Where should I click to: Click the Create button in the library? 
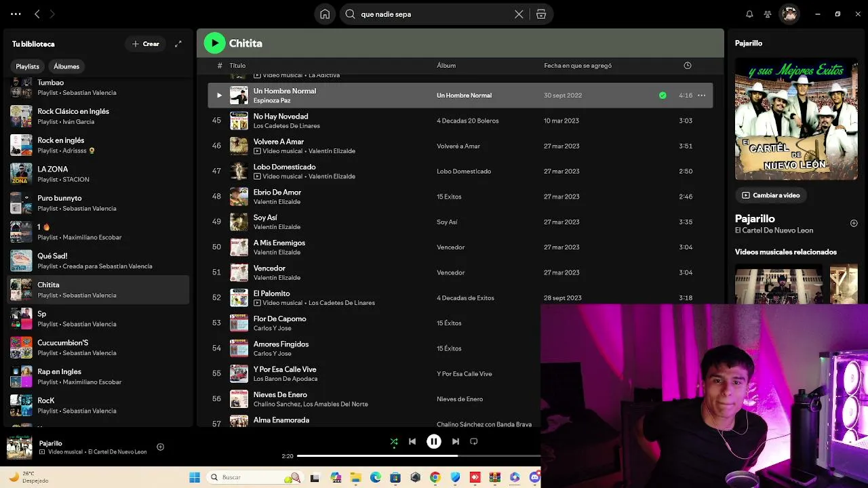point(146,44)
